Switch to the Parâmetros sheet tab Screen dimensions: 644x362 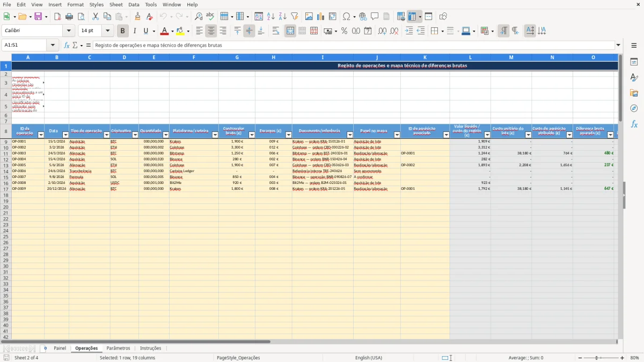[x=118, y=349]
